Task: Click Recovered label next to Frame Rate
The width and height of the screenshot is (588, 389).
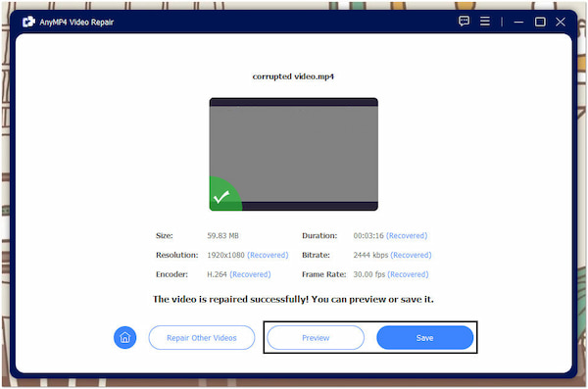Action: 408,274
